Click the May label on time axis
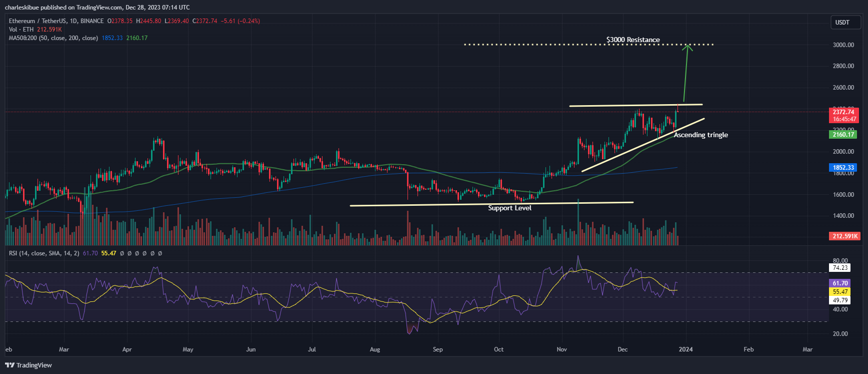This screenshot has height=374, width=868. click(187, 349)
